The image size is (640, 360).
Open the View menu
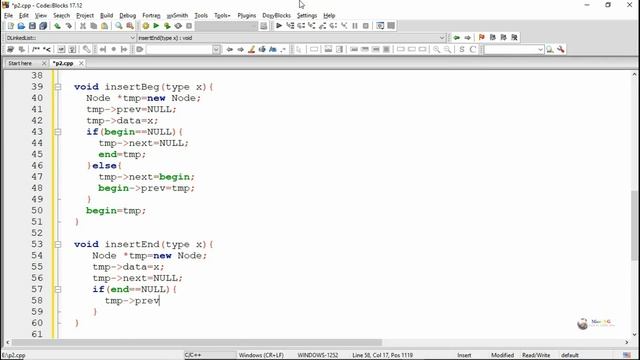[x=40, y=16]
